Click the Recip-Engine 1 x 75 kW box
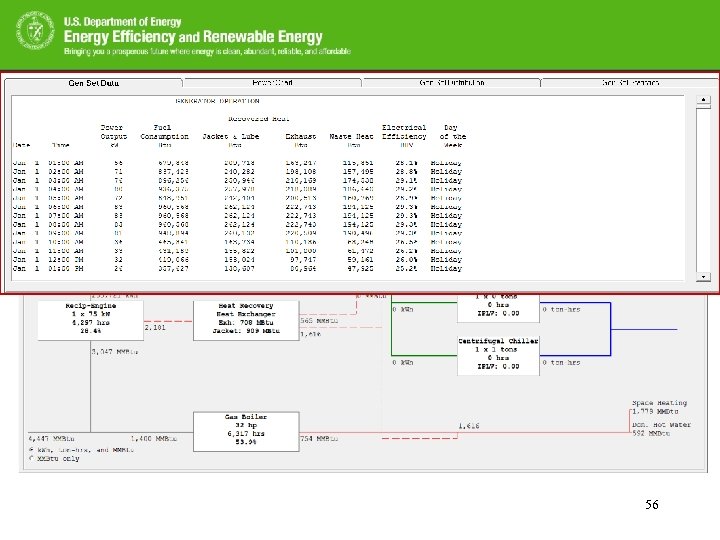 [x=90, y=320]
